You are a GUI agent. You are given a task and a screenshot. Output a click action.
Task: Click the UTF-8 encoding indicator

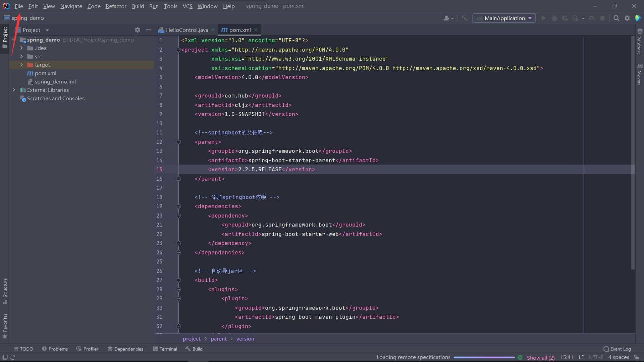point(596,357)
